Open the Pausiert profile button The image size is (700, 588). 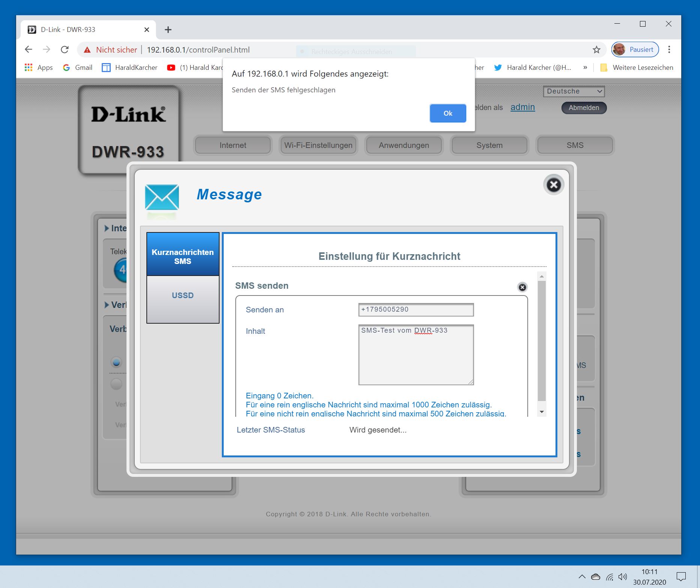coord(635,50)
